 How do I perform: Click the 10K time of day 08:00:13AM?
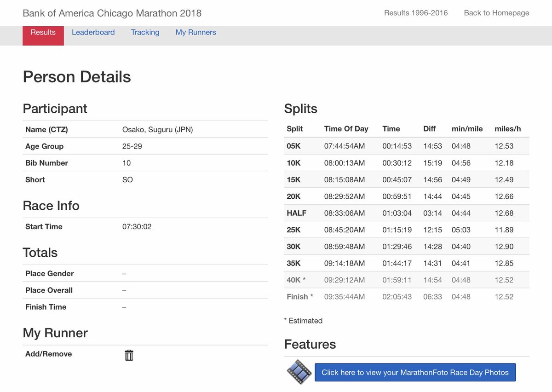tap(345, 163)
